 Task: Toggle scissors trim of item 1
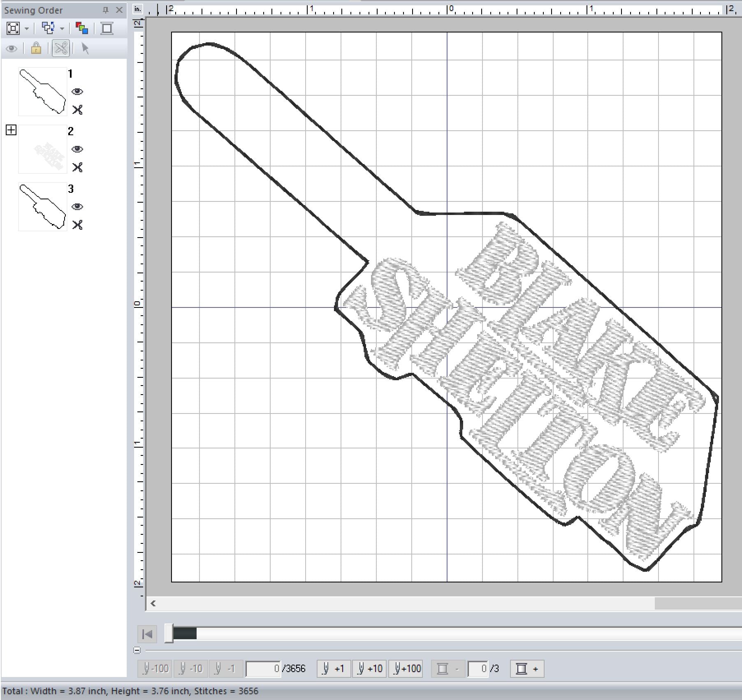pyautogui.click(x=77, y=110)
